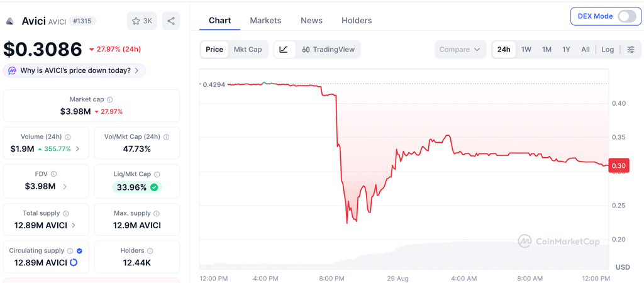Switch chart to Mkt Cap
The image size is (644, 283).
coord(248,49)
